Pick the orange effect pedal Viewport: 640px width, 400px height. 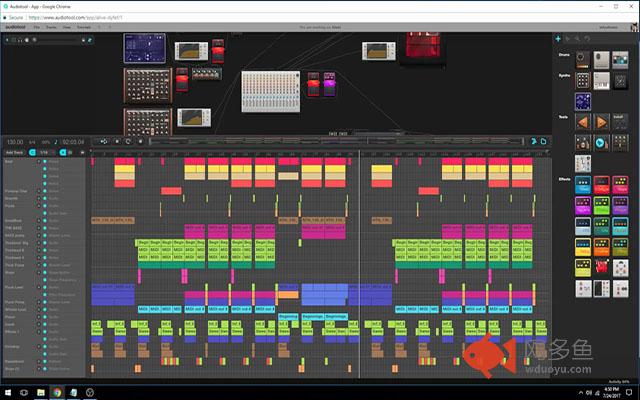click(601, 247)
